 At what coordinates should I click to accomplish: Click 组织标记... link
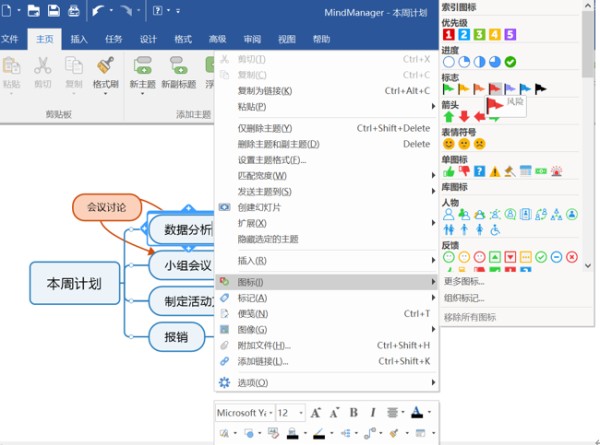464,298
